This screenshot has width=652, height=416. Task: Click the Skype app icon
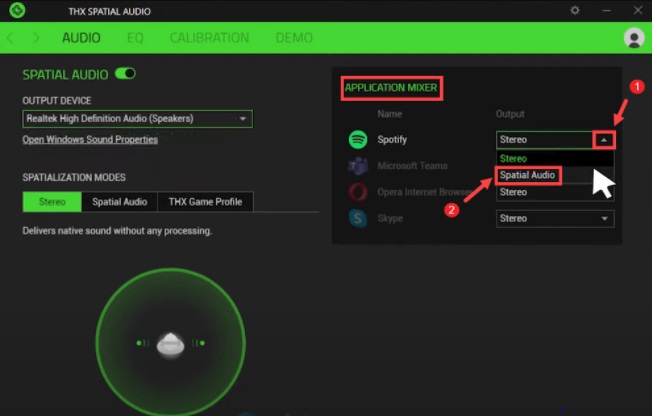pos(358,218)
